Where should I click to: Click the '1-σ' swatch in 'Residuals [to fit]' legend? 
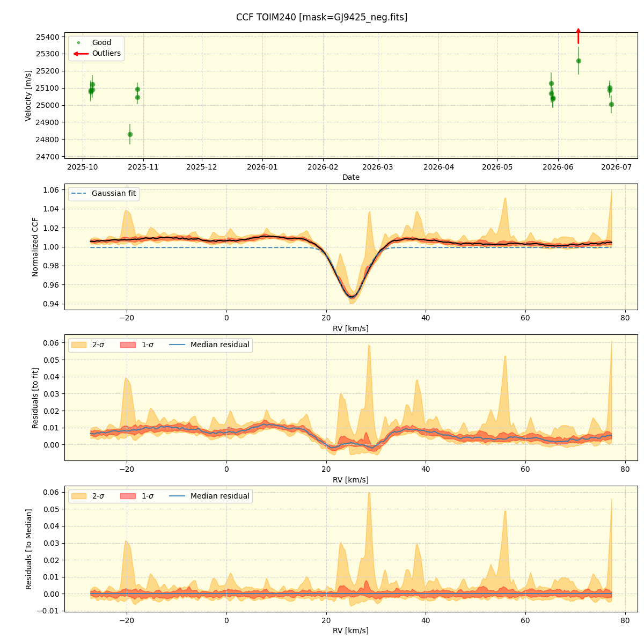(128, 345)
